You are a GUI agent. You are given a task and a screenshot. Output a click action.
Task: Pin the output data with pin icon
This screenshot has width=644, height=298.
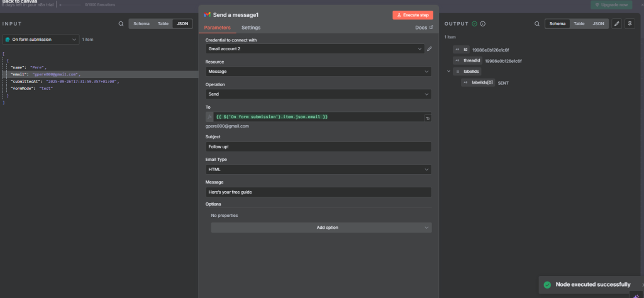tap(630, 24)
